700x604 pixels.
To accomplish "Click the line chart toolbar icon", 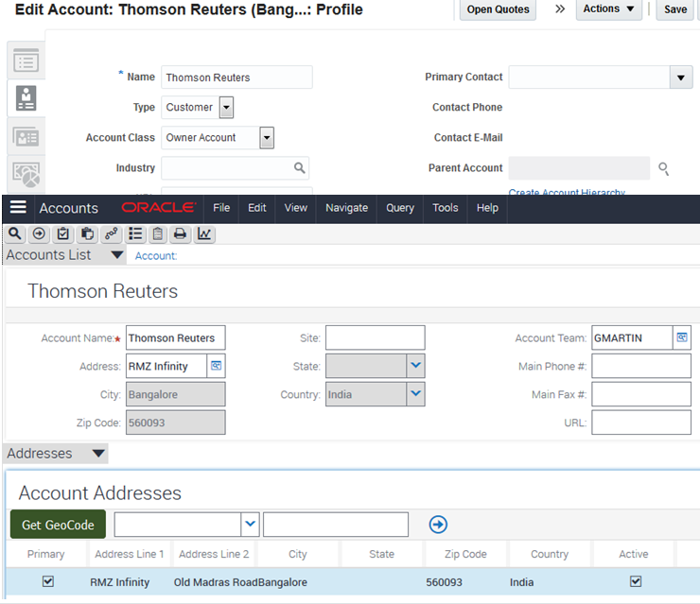I will (204, 233).
